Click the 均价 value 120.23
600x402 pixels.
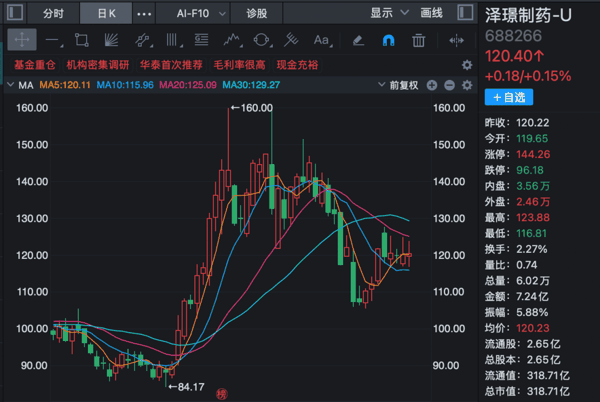(x=533, y=328)
